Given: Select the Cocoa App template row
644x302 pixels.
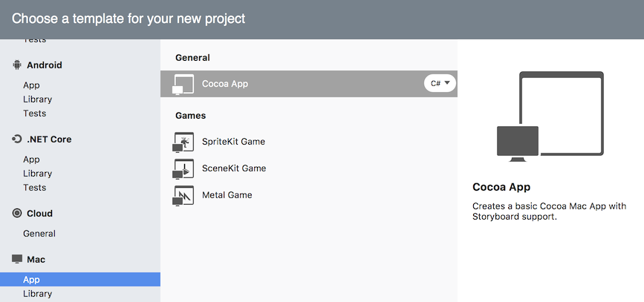Looking at the screenshot, I should pos(309,84).
